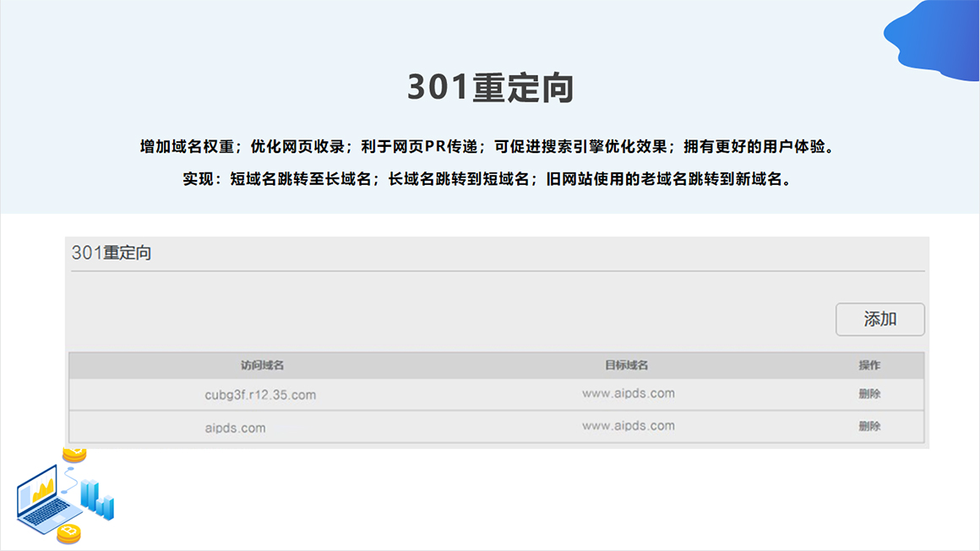Click the 添加 button
Image resolution: width=980 pixels, height=551 pixels.
click(x=879, y=319)
